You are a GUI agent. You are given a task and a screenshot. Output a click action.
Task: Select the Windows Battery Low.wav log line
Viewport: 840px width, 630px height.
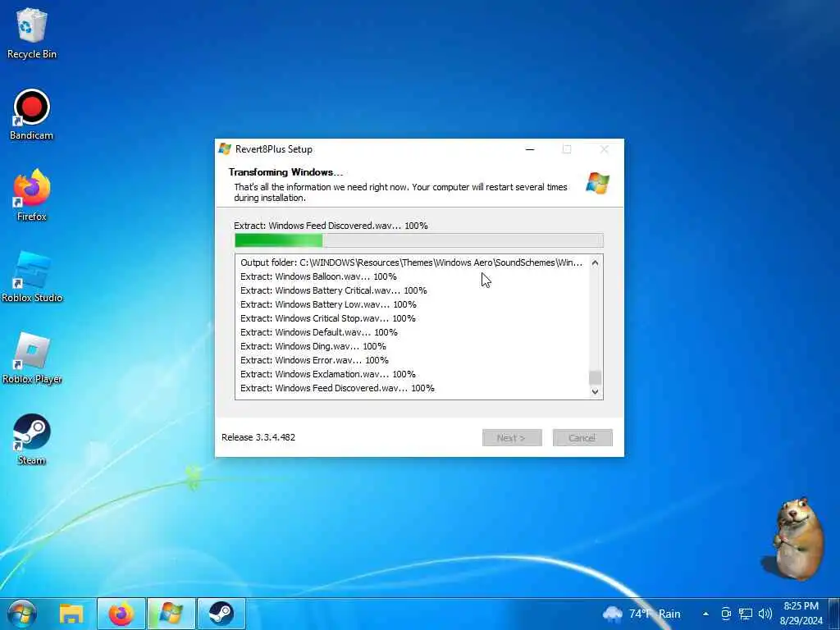(x=328, y=304)
